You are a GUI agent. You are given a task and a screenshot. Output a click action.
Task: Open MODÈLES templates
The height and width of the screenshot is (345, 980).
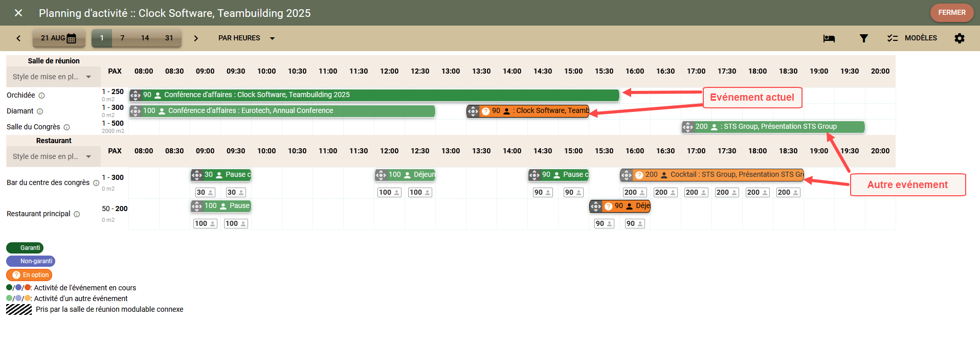tap(912, 38)
